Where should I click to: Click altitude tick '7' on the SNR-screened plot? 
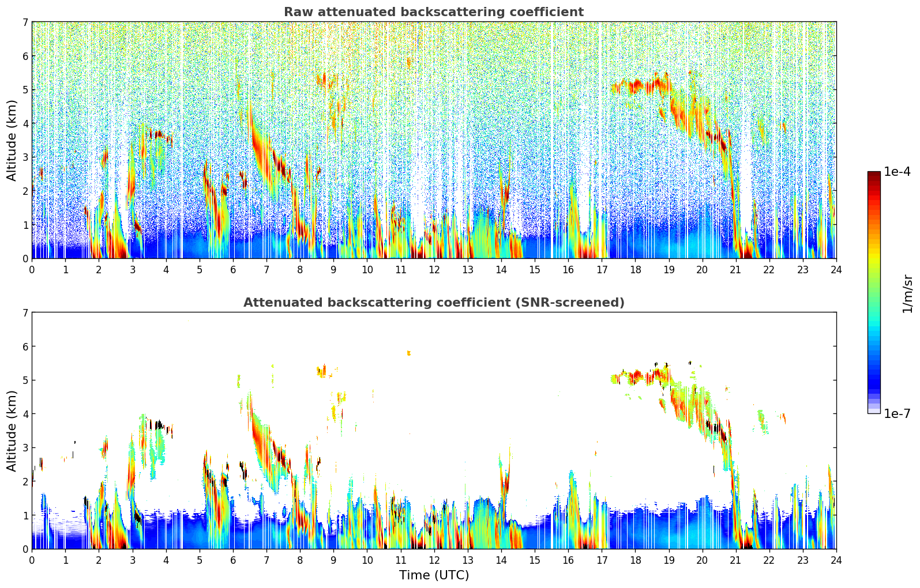25,312
